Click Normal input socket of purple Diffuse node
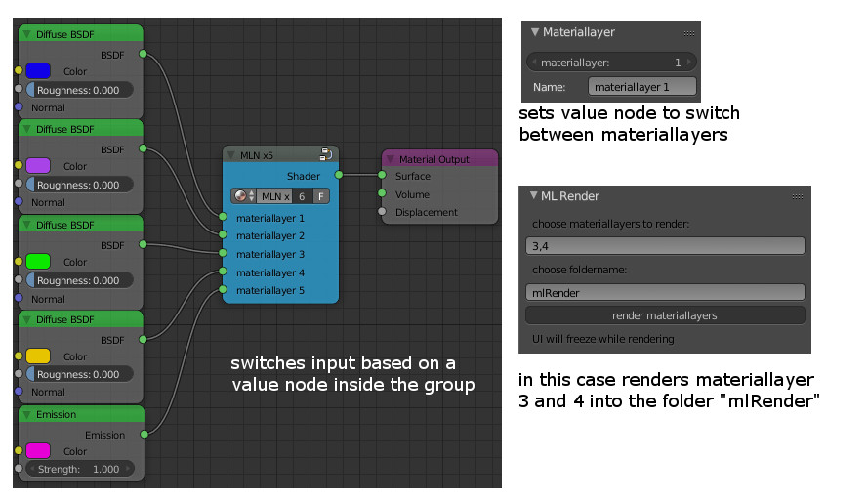Viewport: 868px width, 503px height. (19, 201)
